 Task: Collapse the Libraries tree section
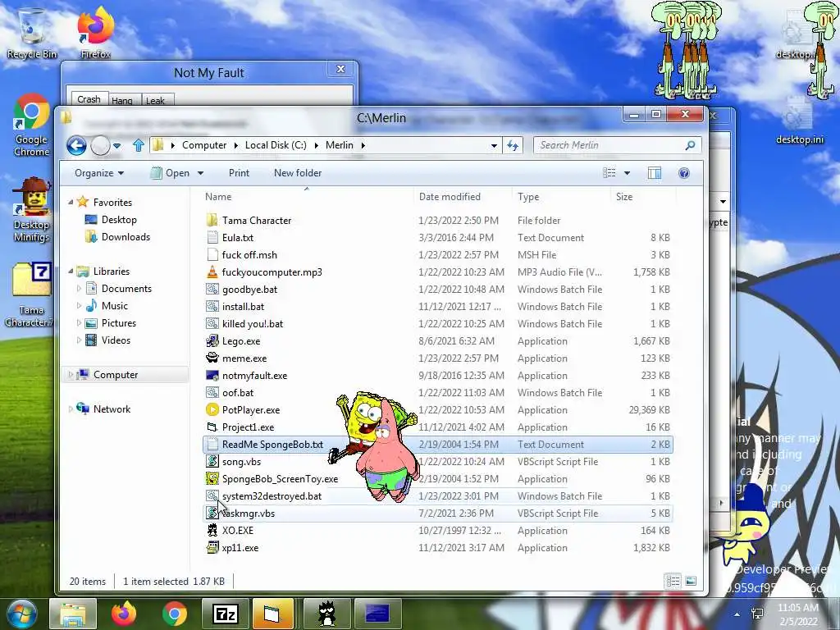coord(71,271)
